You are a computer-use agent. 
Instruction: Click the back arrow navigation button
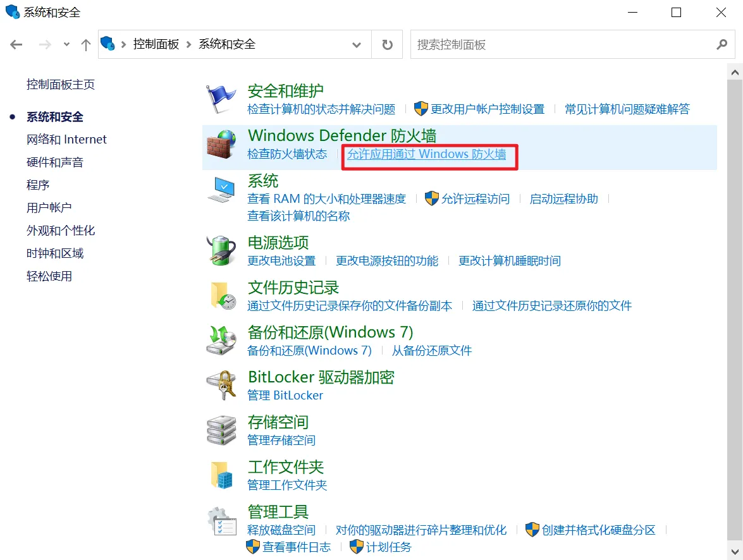pos(16,44)
